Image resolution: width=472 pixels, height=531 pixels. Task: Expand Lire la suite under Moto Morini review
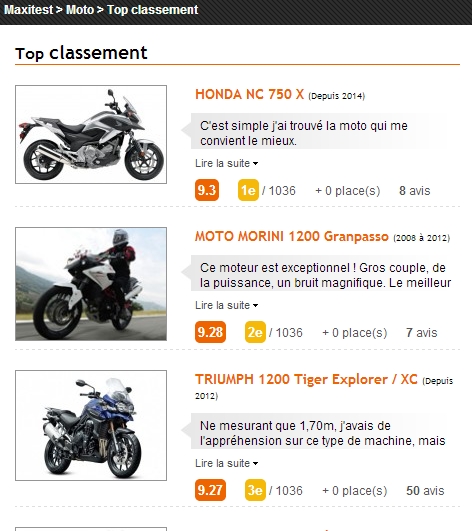point(227,305)
